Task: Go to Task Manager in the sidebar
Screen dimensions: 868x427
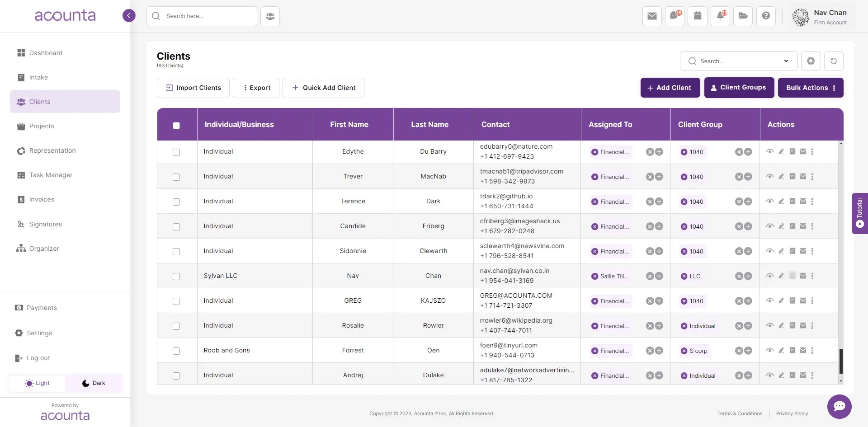Action: click(51, 175)
